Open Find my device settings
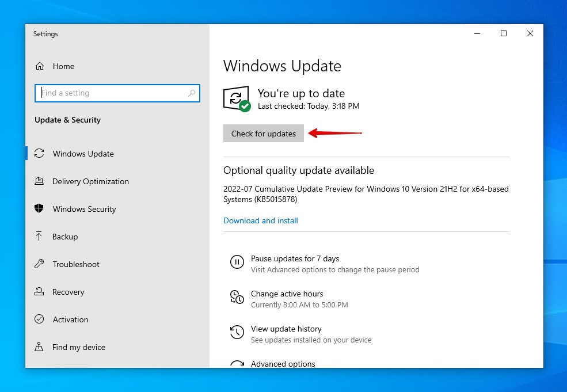This screenshot has height=392, width=567. (x=77, y=347)
